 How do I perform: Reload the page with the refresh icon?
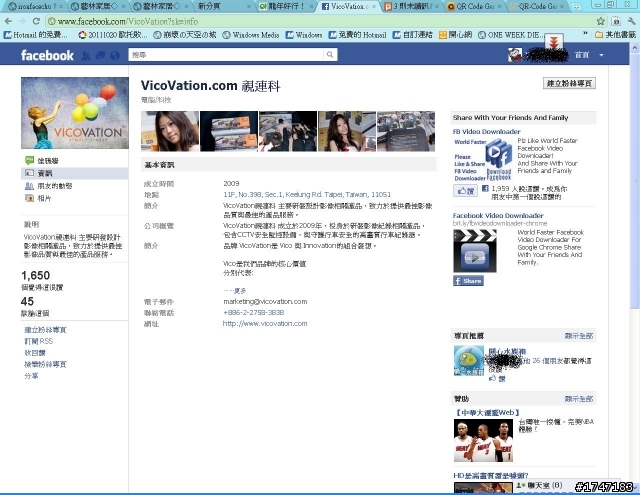[36, 21]
